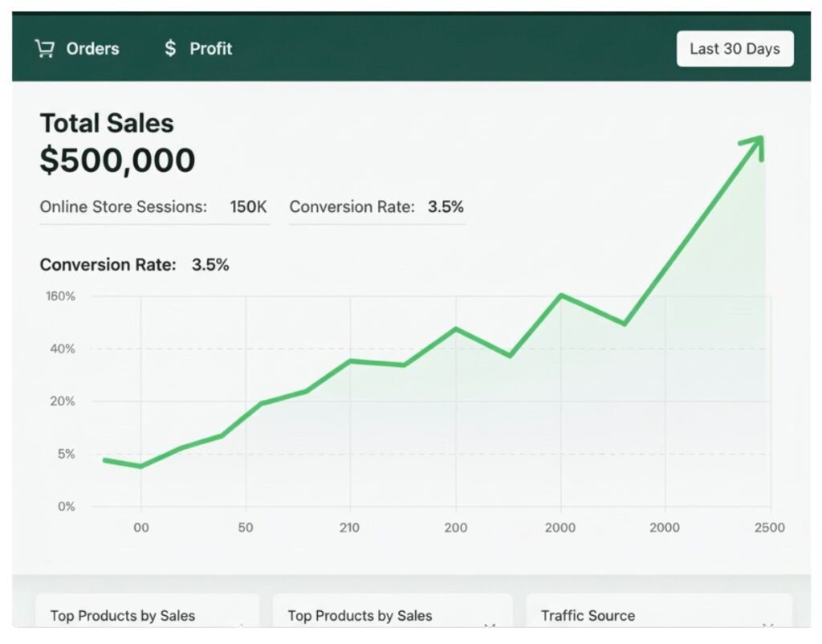Viewport: 822px width, 644px height.
Task: Open the Last 30 Days date range selector
Action: coord(735,49)
